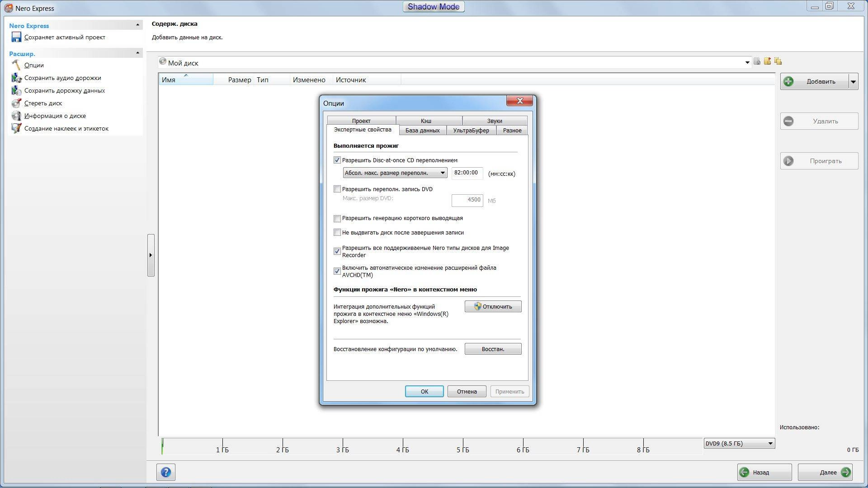Switch to the Кэш tab
Viewport: 868px width, 488px height.
click(426, 121)
